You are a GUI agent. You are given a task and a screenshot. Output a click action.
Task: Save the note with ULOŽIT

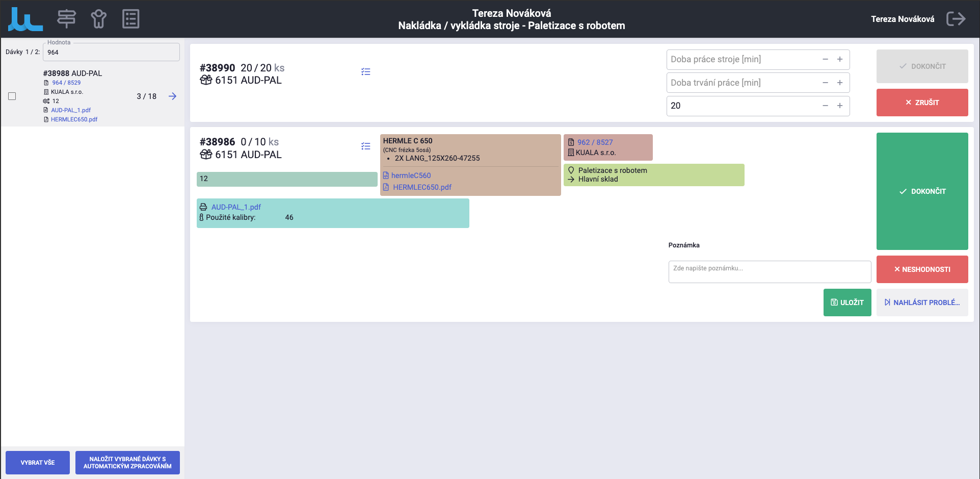point(847,302)
